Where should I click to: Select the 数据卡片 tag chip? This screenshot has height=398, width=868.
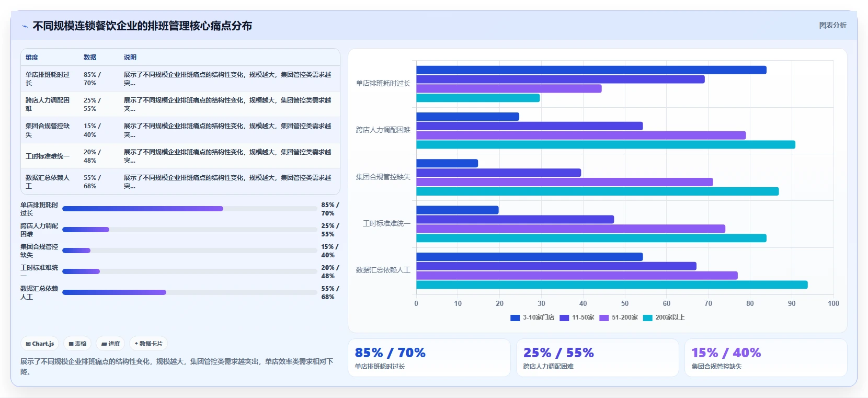149,344
